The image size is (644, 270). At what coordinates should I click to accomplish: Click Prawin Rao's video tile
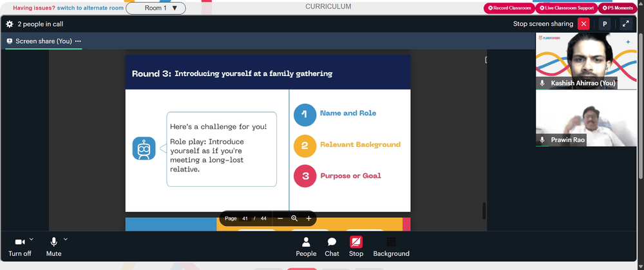586,119
